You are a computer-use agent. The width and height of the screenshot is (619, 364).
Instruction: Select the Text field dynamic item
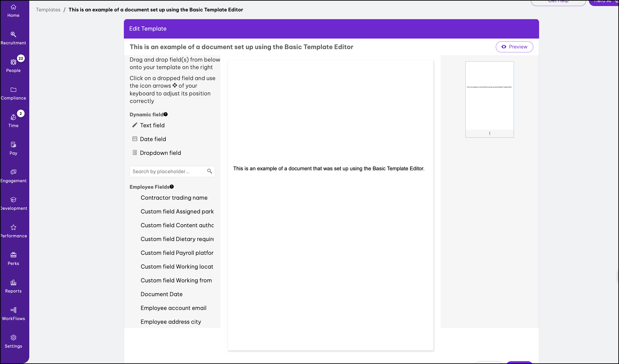152,125
